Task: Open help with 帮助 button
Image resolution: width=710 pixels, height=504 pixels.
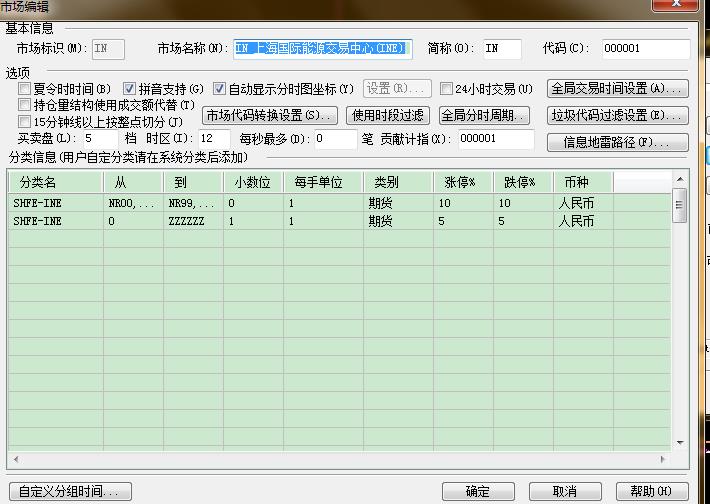Action: (x=649, y=491)
